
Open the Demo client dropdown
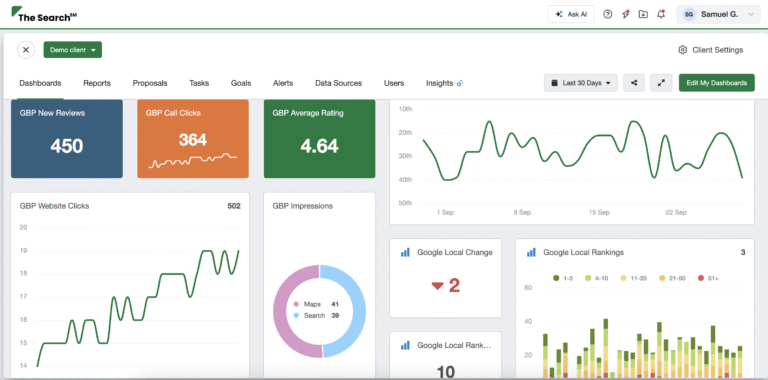point(73,49)
